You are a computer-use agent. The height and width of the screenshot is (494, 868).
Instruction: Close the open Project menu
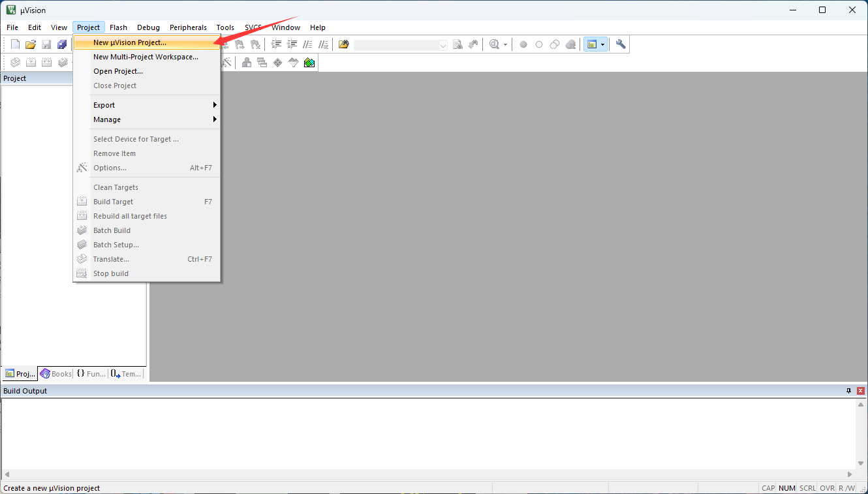89,27
